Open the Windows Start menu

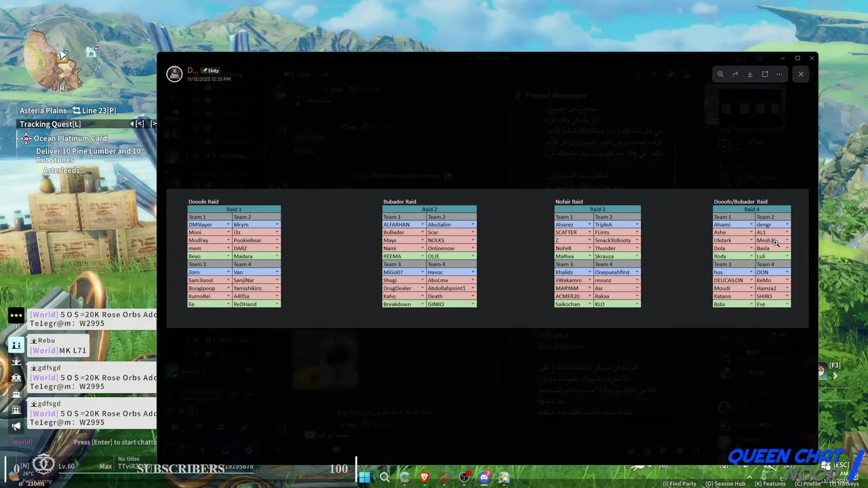click(x=364, y=477)
